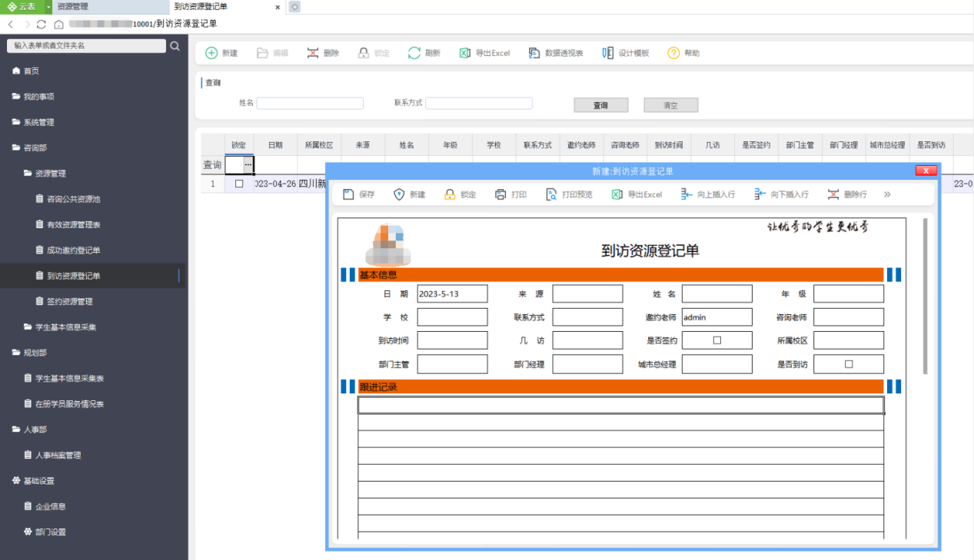The height and width of the screenshot is (560, 974).
Task: Click the 帮助 help icon
Action: (x=673, y=53)
